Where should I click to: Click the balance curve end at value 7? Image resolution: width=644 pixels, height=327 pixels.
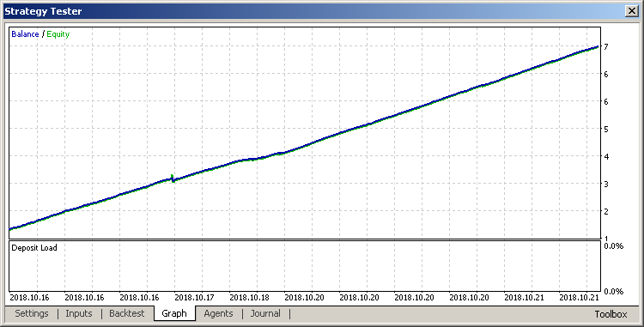597,47
